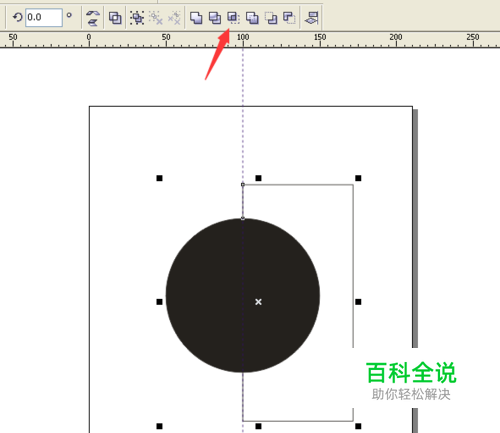Click the bottom-center selection handle
The height and width of the screenshot is (433, 500).
(x=258, y=426)
